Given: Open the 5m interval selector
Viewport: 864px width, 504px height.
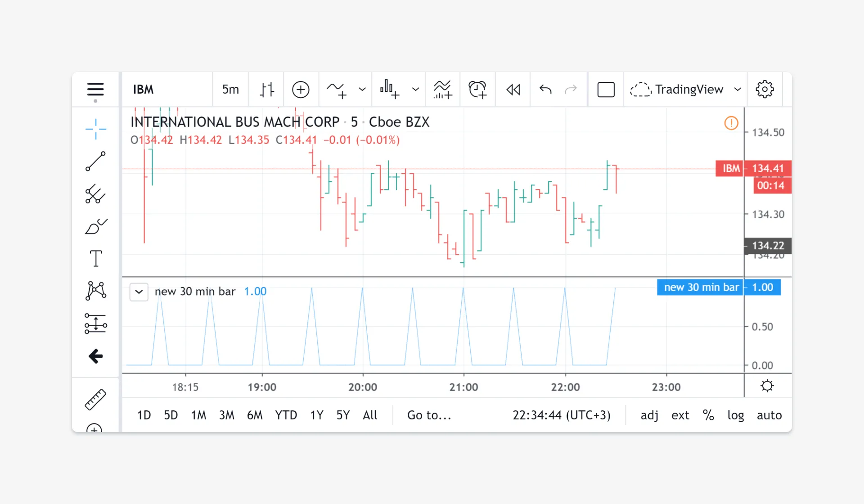Looking at the screenshot, I should pyautogui.click(x=230, y=90).
